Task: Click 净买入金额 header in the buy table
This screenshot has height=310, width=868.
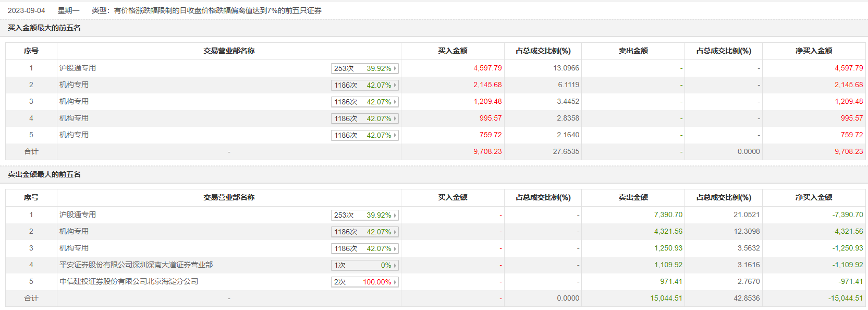Action: click(x=813, y=51)
